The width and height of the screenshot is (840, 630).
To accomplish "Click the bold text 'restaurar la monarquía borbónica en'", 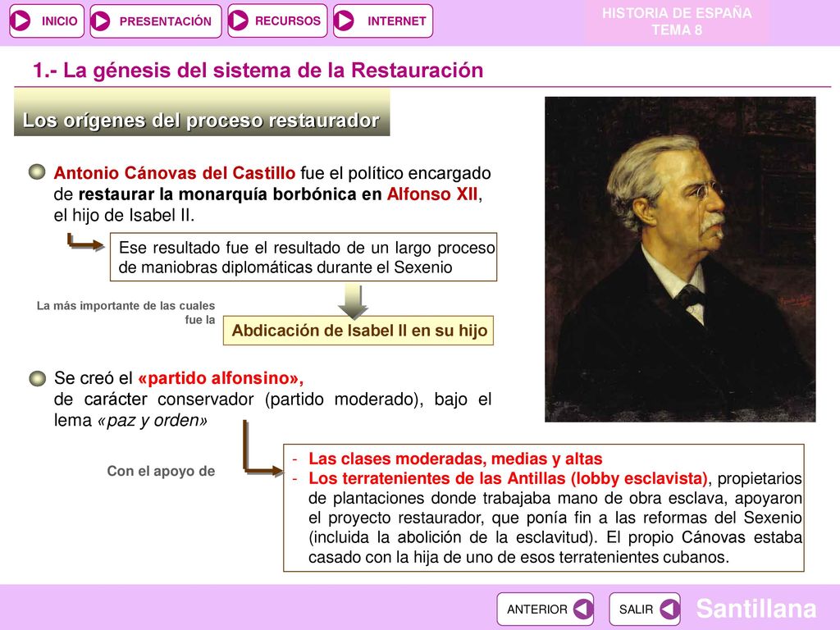I will 231,194.
